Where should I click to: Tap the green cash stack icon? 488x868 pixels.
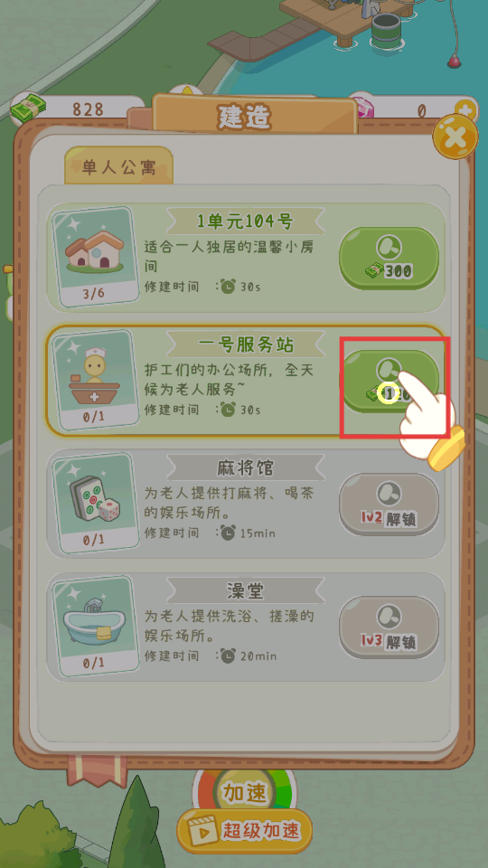click(x=27, y=107)
